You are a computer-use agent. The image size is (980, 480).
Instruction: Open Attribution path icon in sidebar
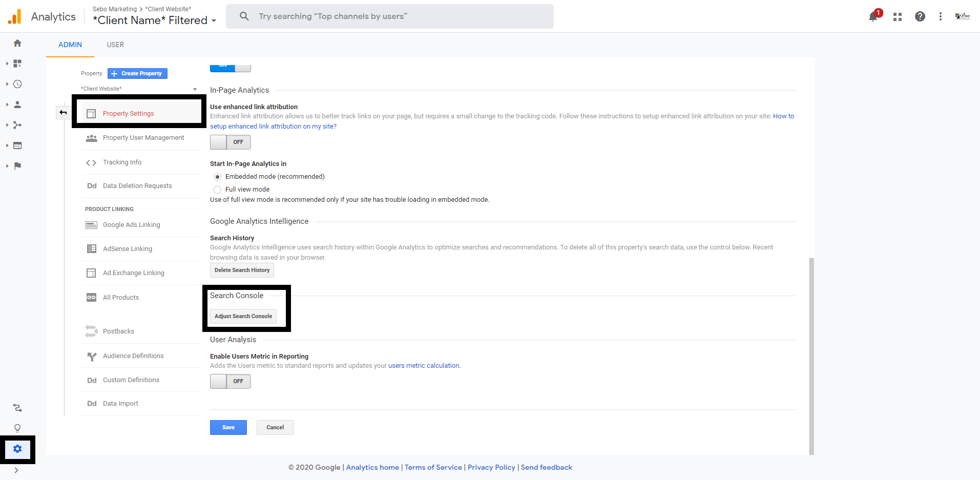click(17, 408)
